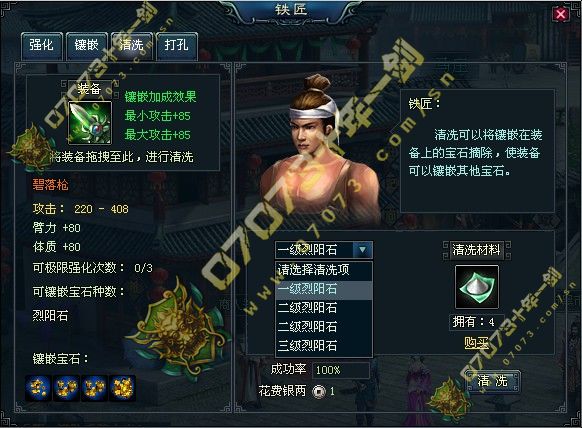Select the third inlaid gem icon
The width and height of the screenshot is (582, 428).
click(95, 388)
